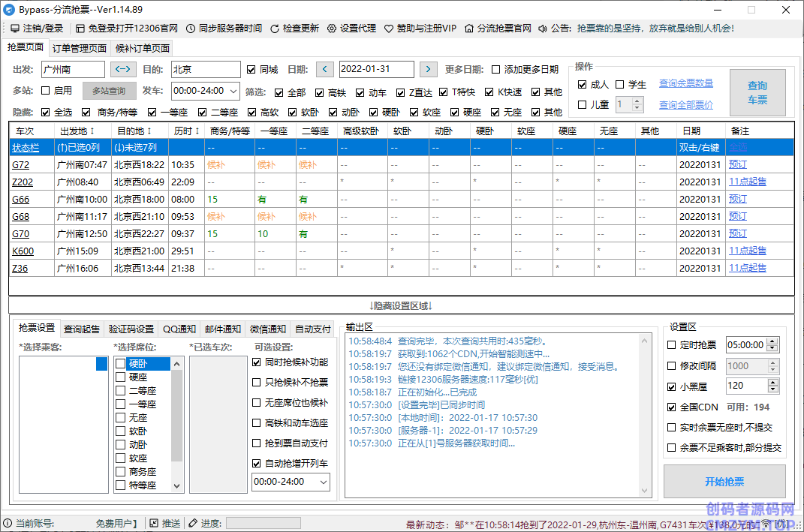This screenshot has height=532, width=804.
Task: Uncheck the 同时抢候补功能 option
Action: point(257,362)
